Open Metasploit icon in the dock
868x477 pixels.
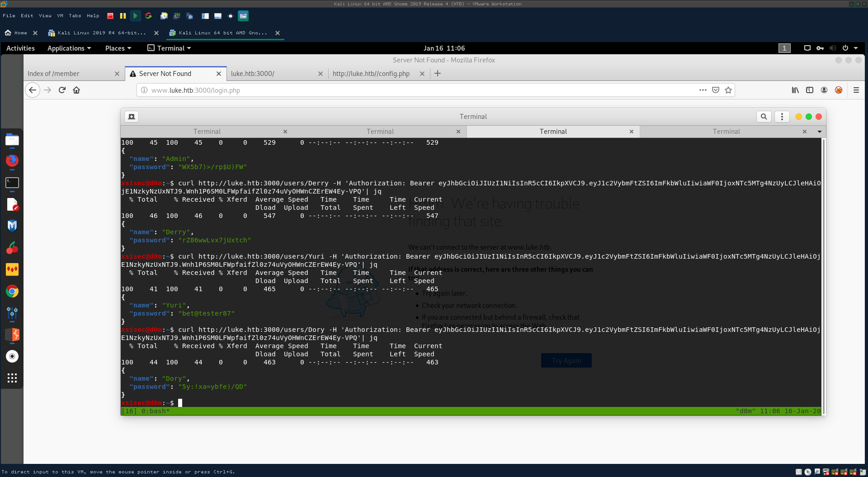tap(12, 226)
